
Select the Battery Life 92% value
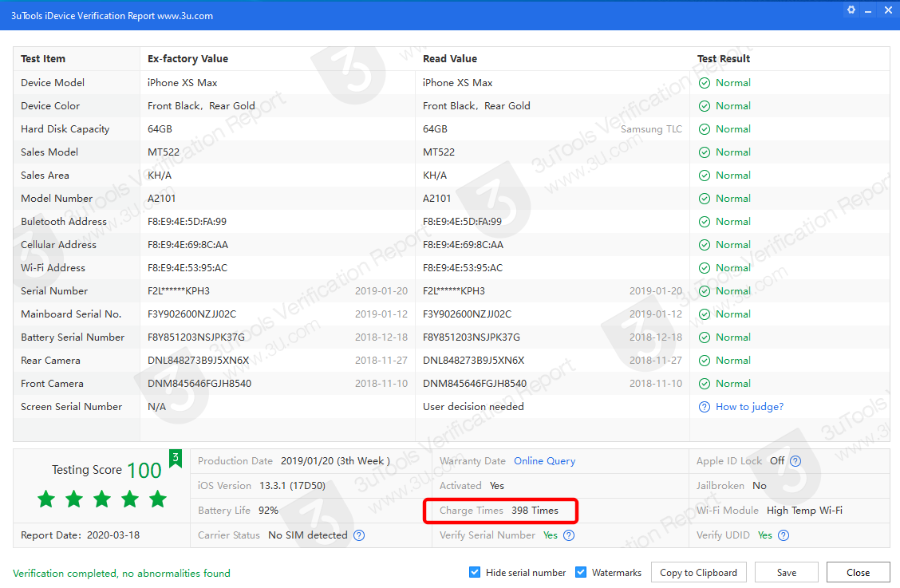pyautogui.click(x=268, y=511)
